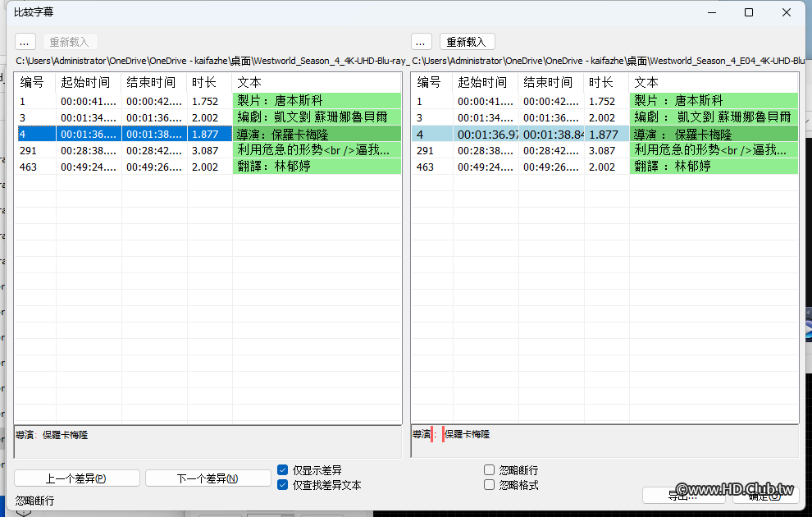Click 忽略断行 status text at bottom left
Image resolution: width=812 pixels, height=517 pixels.
click(x=34, y=501)
